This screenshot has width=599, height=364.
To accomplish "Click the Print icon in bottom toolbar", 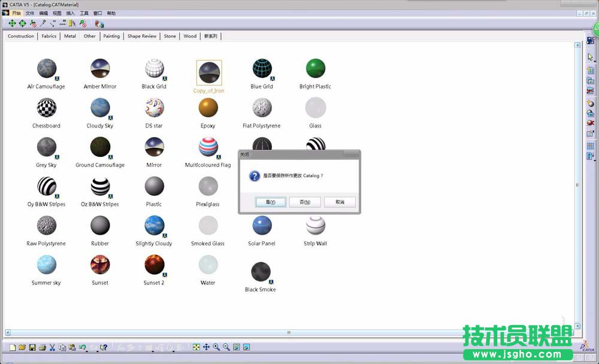I will tap(42, 347).
